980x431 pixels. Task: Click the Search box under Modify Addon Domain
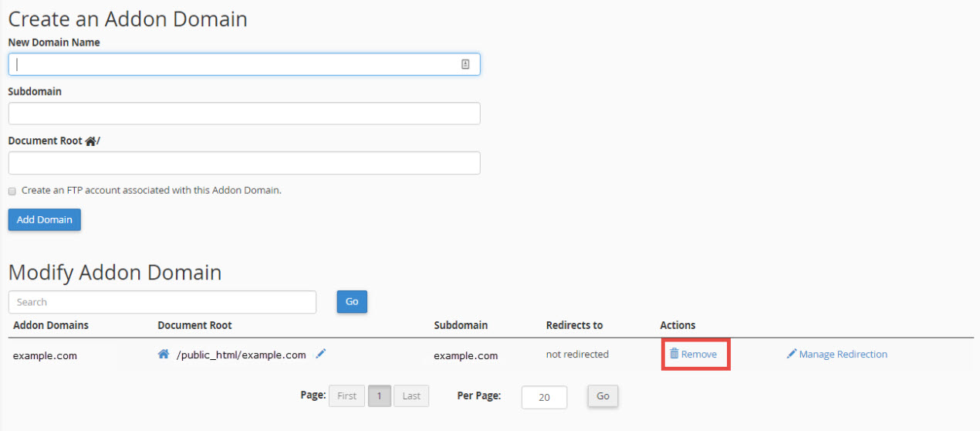point(162,302)
